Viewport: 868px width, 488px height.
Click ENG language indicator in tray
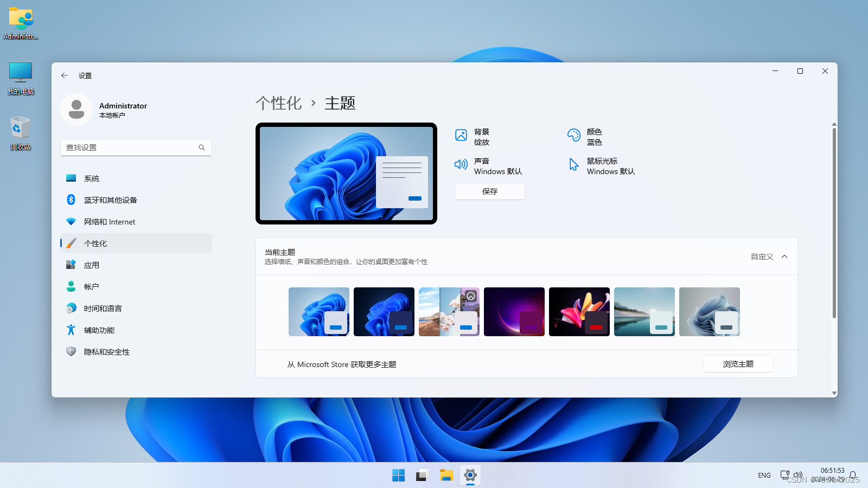pyautogui.click(x=764, y=476)
